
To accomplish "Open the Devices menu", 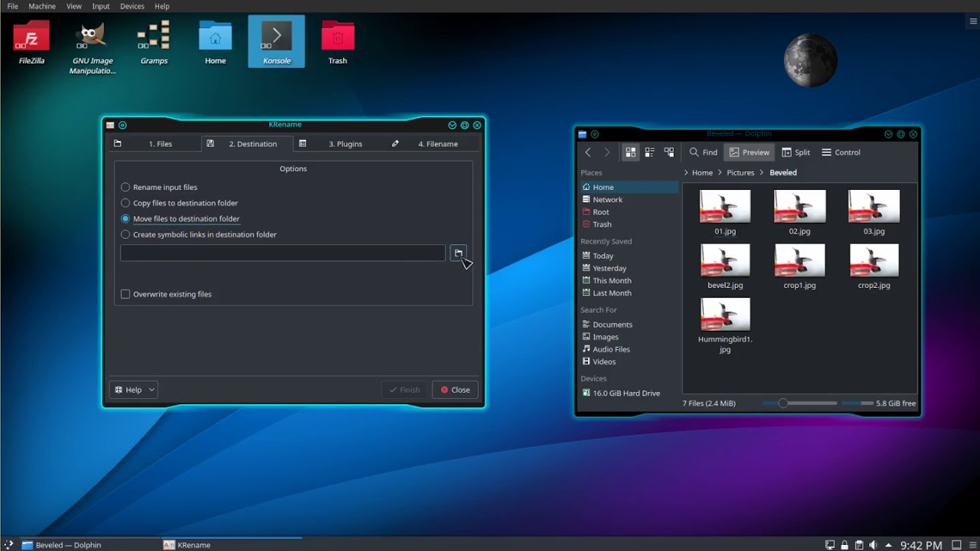I will click(132, 6).
